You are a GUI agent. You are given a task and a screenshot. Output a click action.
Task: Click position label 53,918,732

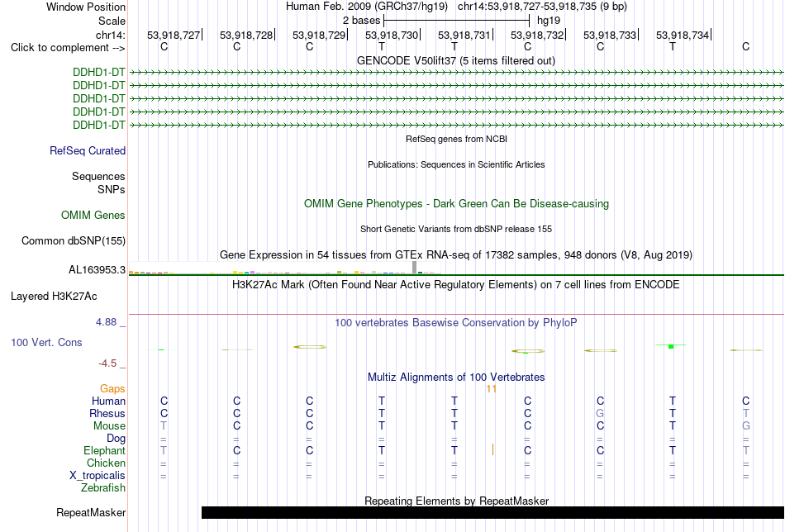coord(537,35)
